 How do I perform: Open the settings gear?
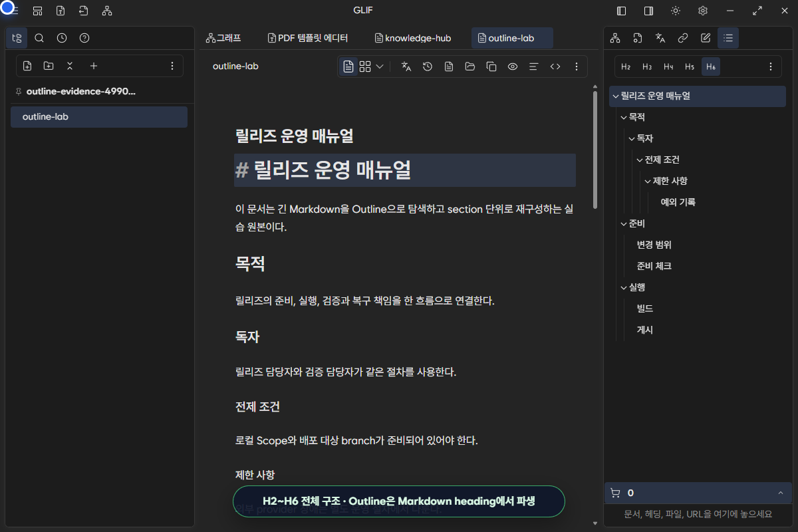tap(703, 11)
